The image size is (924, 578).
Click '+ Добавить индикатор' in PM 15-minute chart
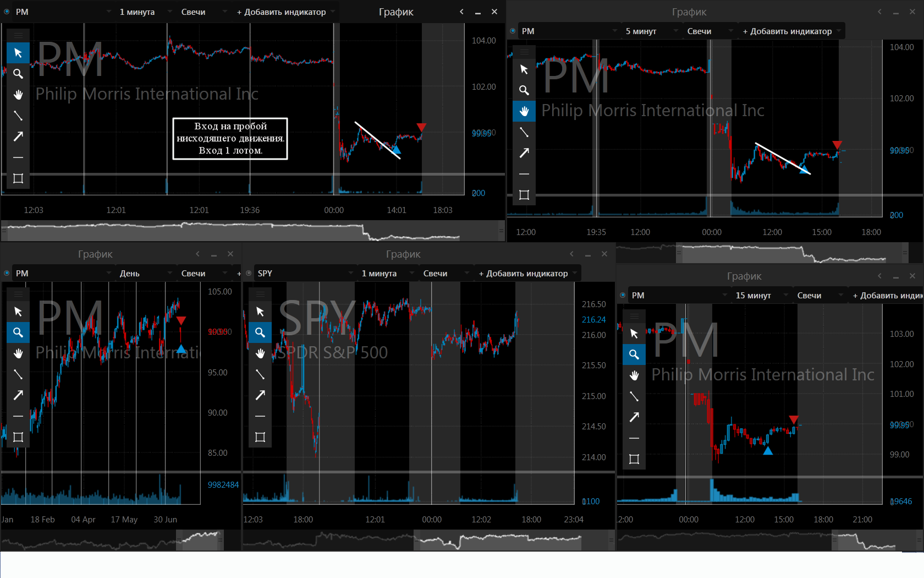886,295
